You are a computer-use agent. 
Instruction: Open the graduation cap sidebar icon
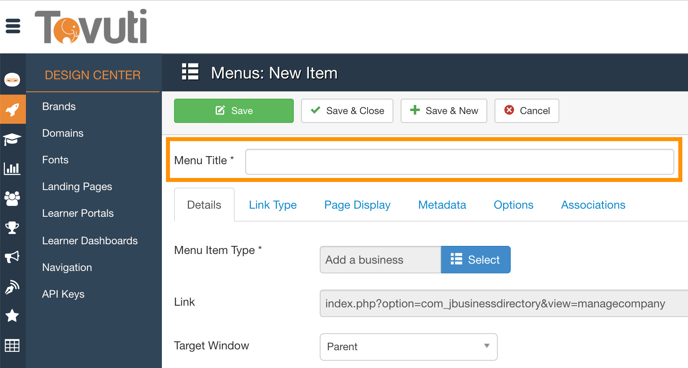(x=12, y=139)
